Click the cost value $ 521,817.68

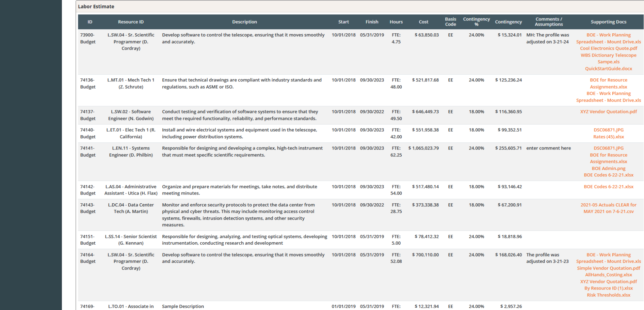425,80
